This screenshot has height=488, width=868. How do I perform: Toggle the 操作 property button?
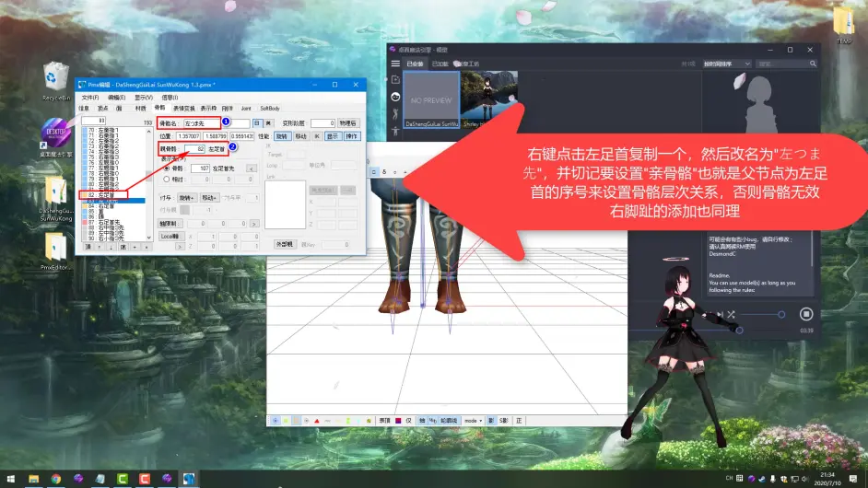click(x=351, y=136)
